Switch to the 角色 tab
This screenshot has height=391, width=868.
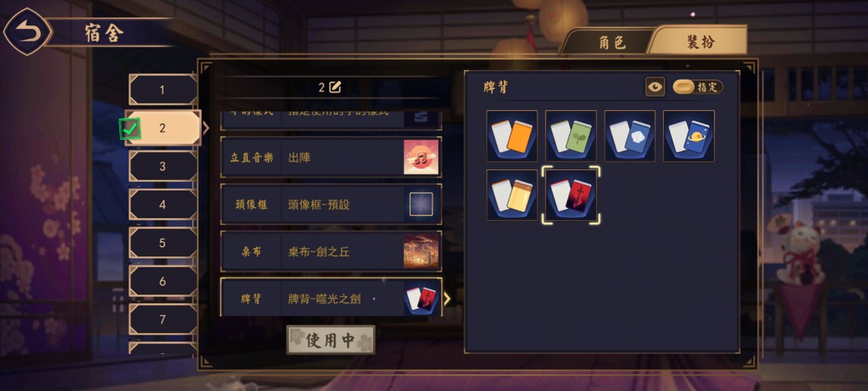point(612,42)
